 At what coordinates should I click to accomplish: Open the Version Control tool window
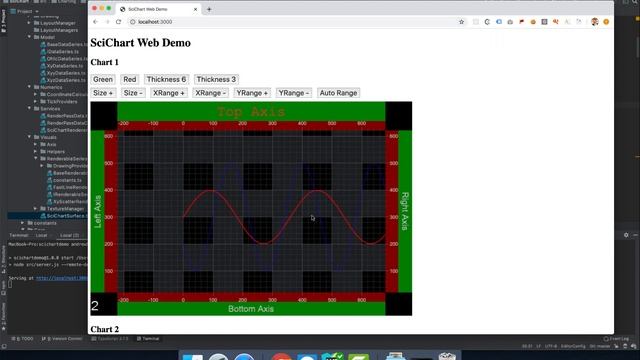pos(62,339)
